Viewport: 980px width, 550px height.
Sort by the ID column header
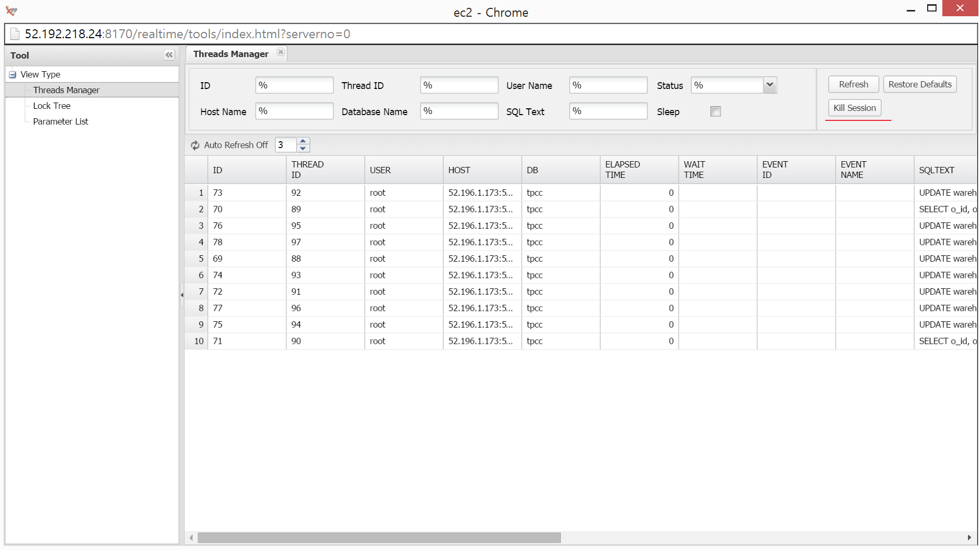pyautogui.click(x=247, y=170)
